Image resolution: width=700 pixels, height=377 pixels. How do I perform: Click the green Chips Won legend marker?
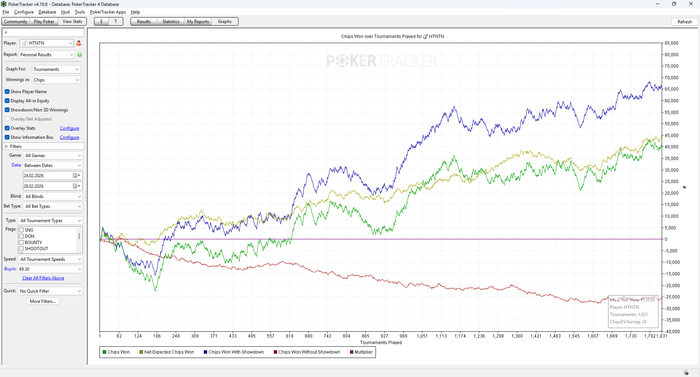[104, 352]
